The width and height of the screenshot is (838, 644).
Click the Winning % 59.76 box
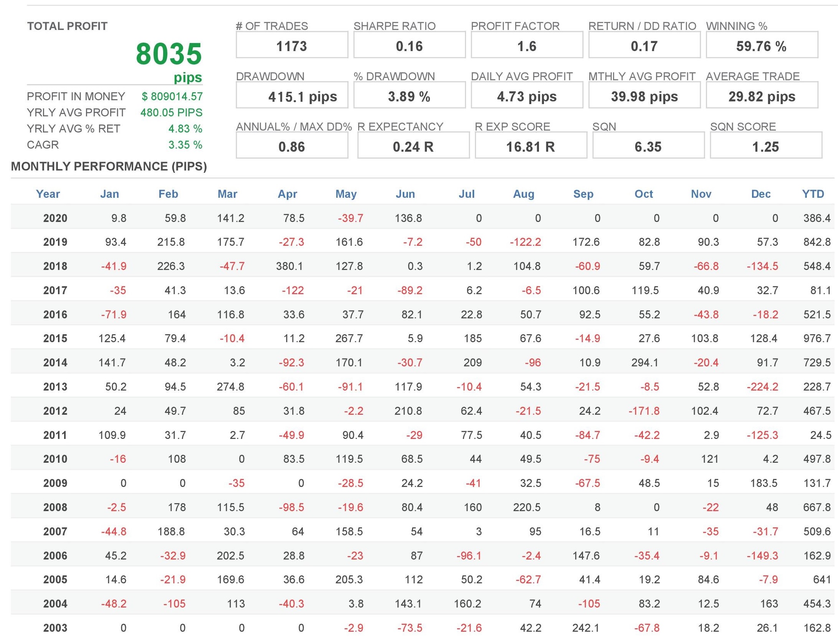point(762,45)
